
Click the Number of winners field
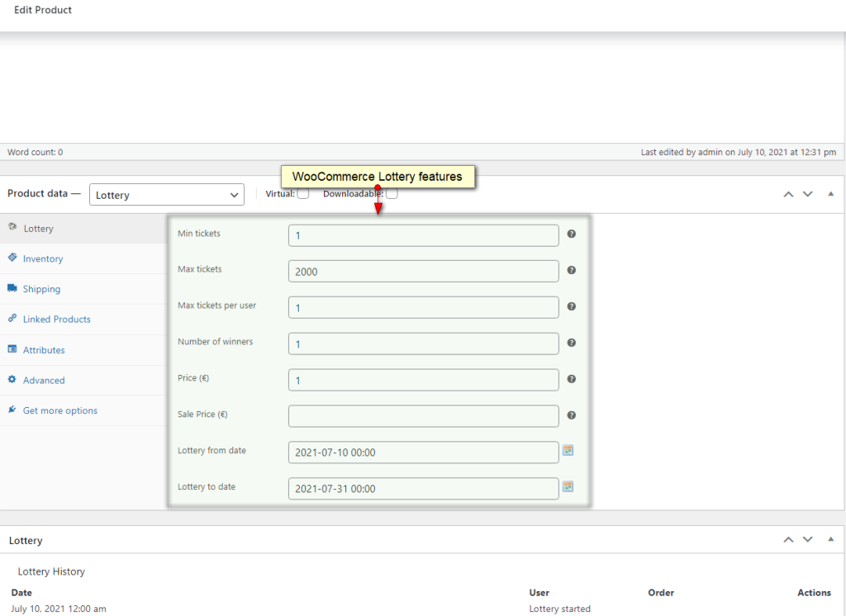coord(424,344)
